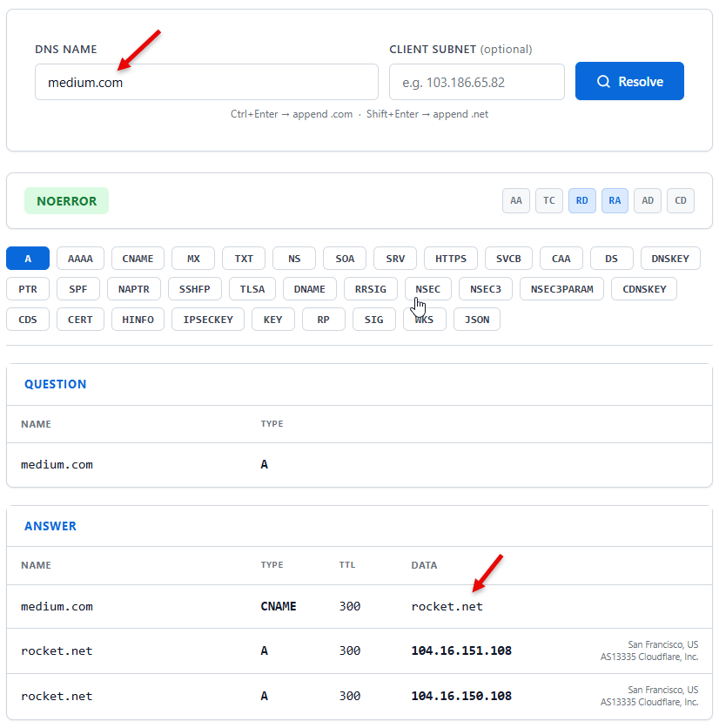Pick the SSHFP record type
This screenshot has height=728, width=719.
pos(194,289)
